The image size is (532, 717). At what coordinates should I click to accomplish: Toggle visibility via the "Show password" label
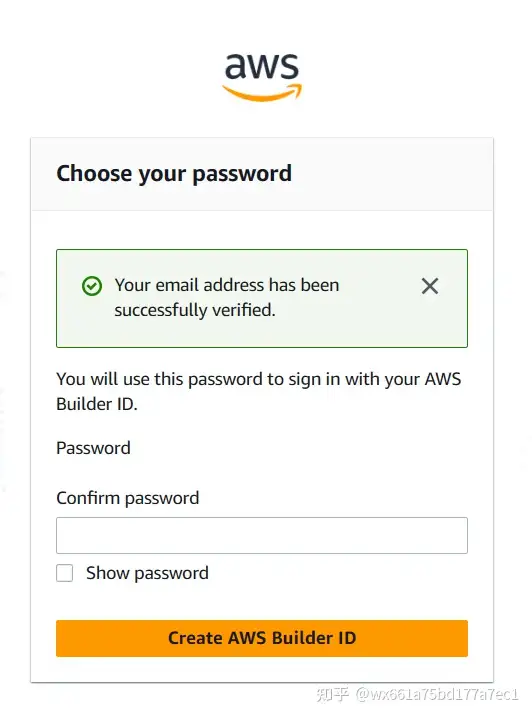147,573
